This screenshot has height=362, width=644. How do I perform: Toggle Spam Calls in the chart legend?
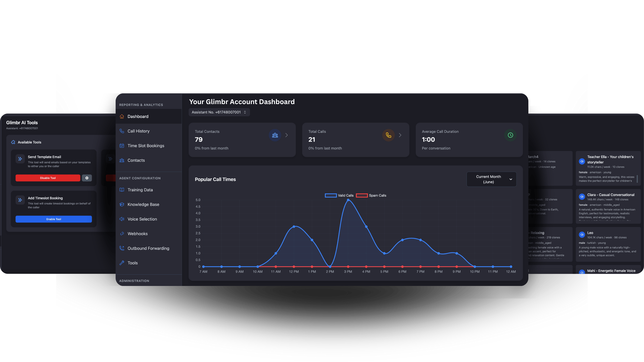362,195
